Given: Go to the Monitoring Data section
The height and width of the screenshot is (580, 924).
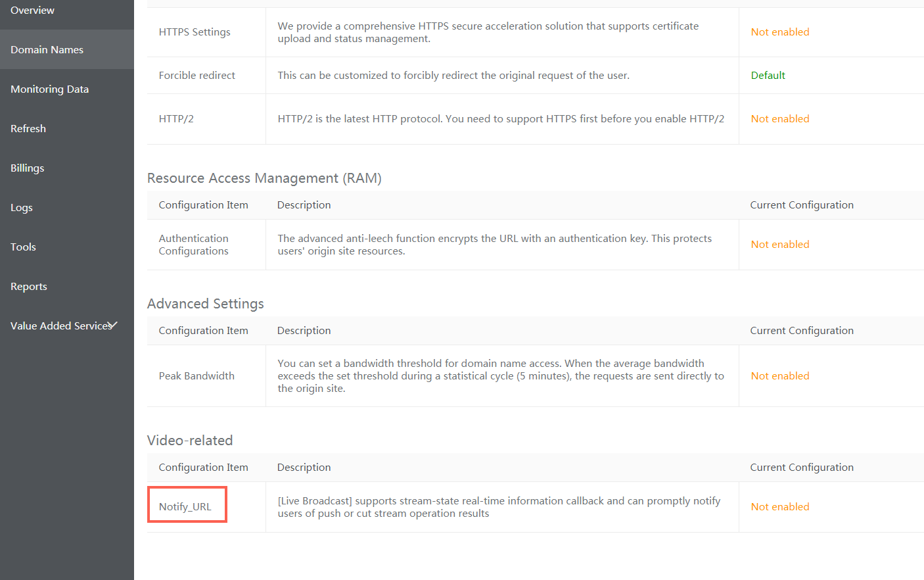Looking at the screenshot, I should click(49, 89).
